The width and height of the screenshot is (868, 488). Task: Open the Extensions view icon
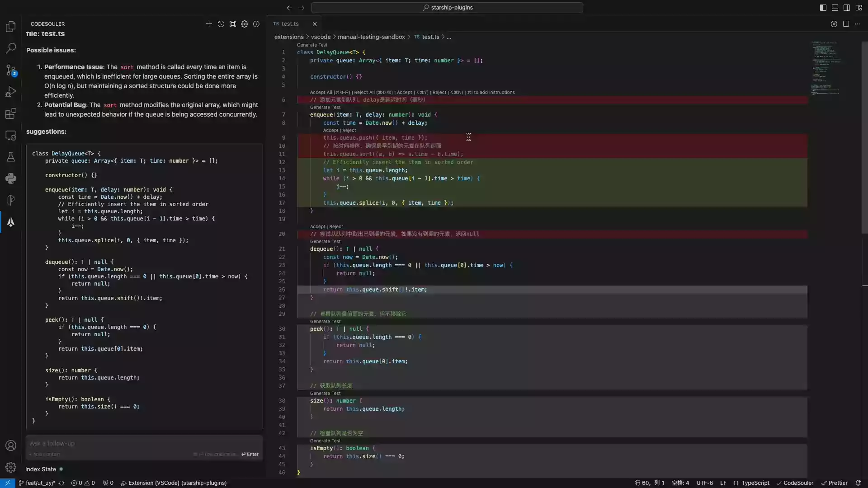tap(11, 113)
